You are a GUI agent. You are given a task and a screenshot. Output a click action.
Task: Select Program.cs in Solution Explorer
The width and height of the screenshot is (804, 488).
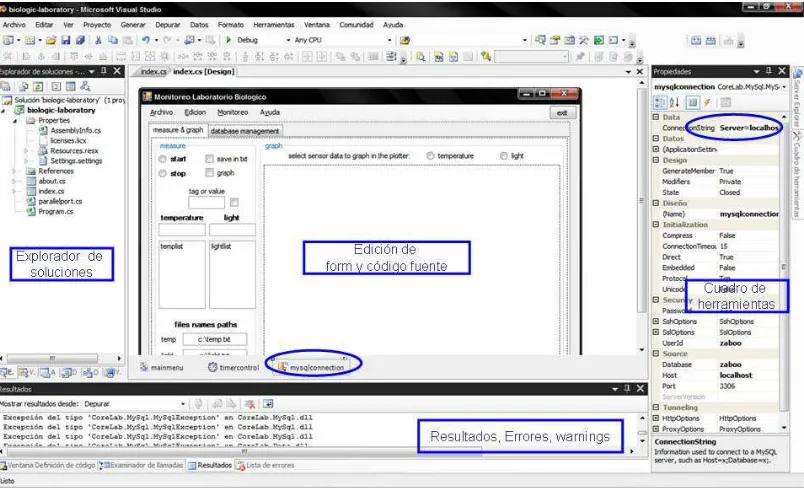pos(55,212)
